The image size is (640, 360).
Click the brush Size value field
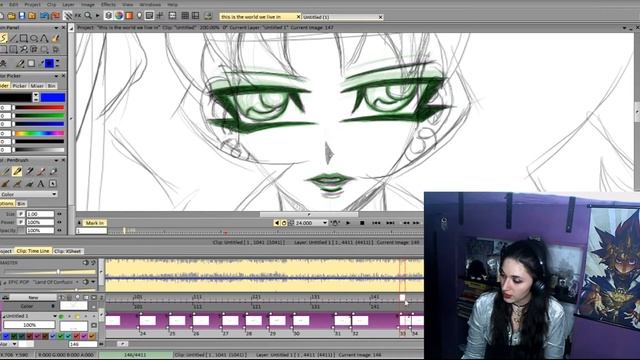[x=40, y=214]
